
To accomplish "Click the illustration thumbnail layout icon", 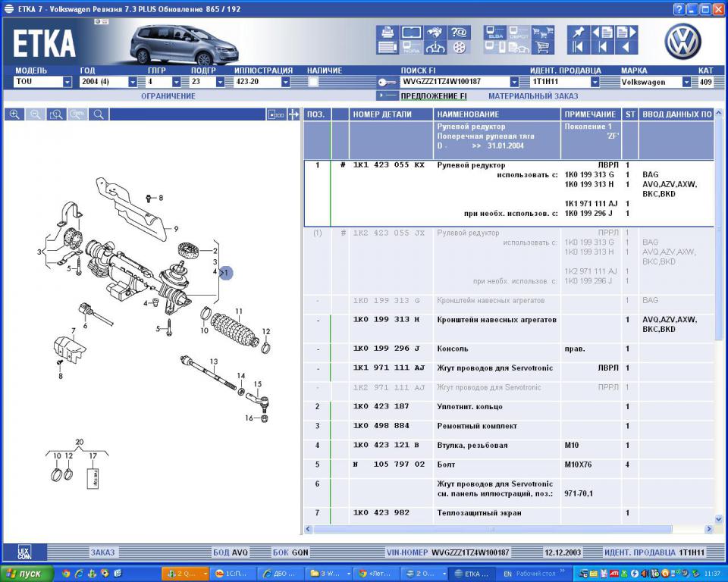I will pos(276,114).
